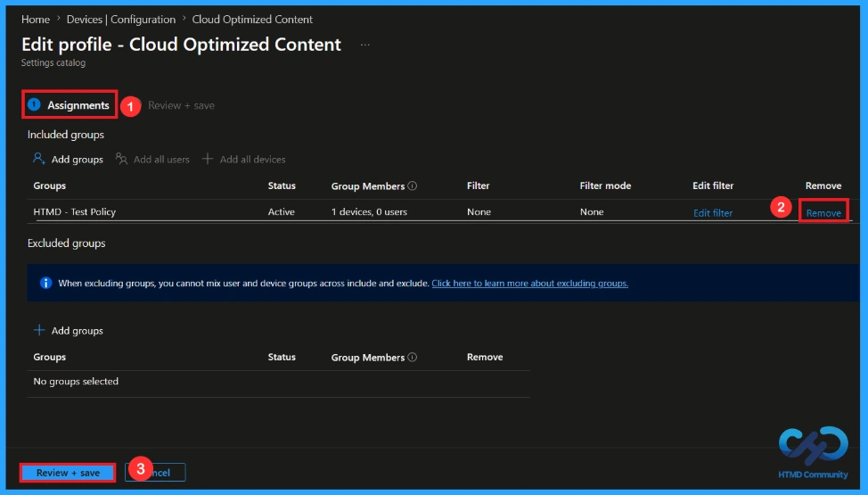Choose Add all devices option

252,159
